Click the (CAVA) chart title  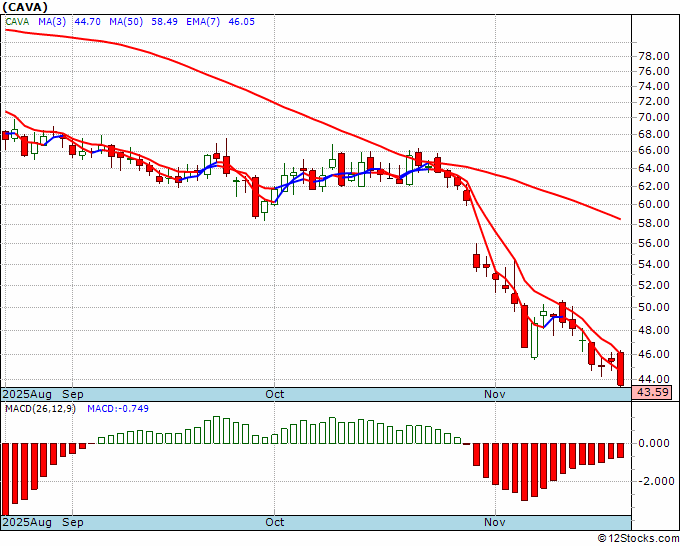[25, 7]
